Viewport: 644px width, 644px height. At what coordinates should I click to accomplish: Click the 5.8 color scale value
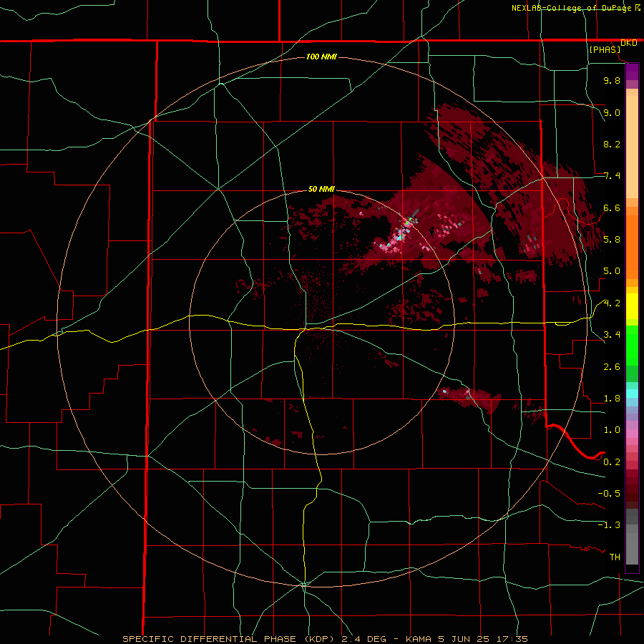coord(612,239)
